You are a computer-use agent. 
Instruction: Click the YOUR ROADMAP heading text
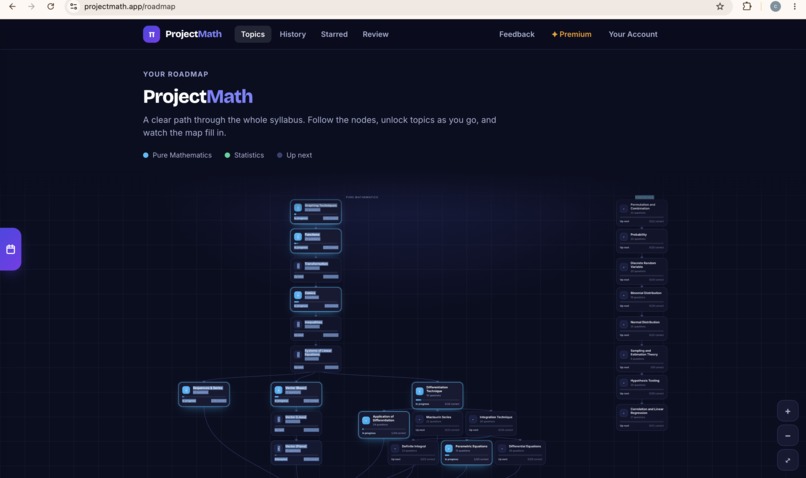(176, 74)
